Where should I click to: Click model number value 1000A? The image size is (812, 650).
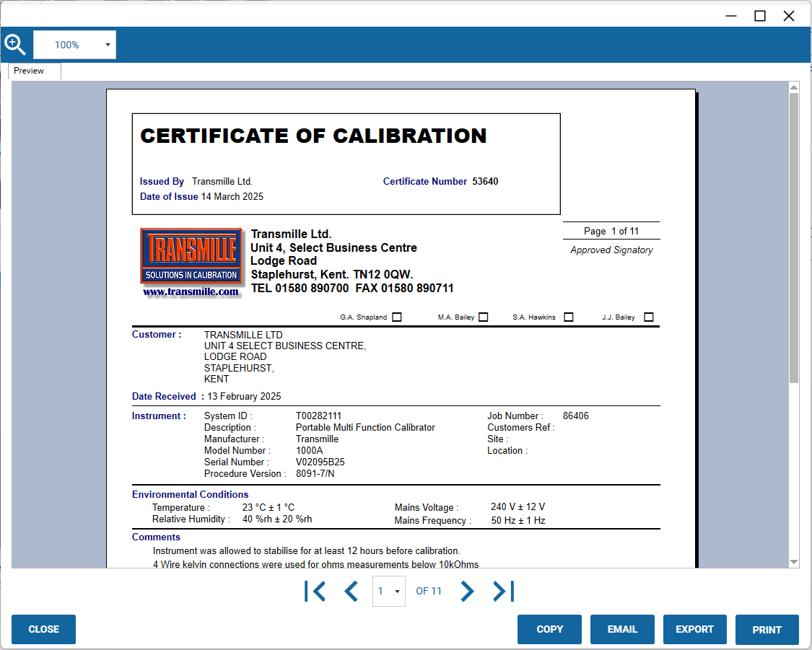point(309,451)
